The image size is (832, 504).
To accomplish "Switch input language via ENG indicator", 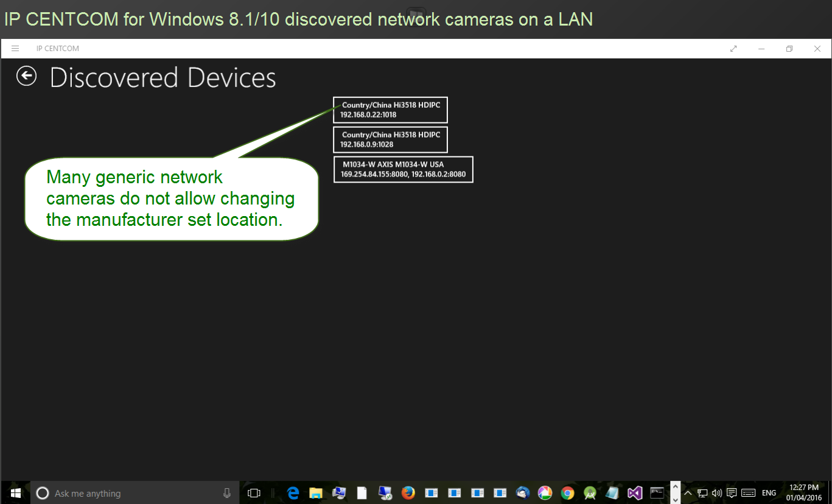I will pyautogui.click(x=769, y=493).
